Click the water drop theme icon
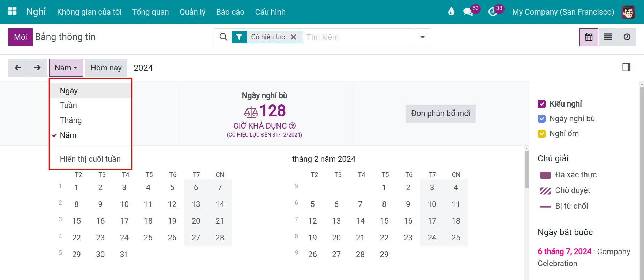Screen dimensions: 644x280 click(x=451, y=12)
